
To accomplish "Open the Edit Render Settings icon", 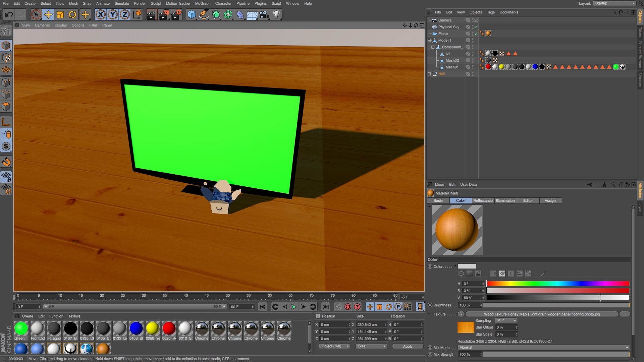I will point(176,14).
